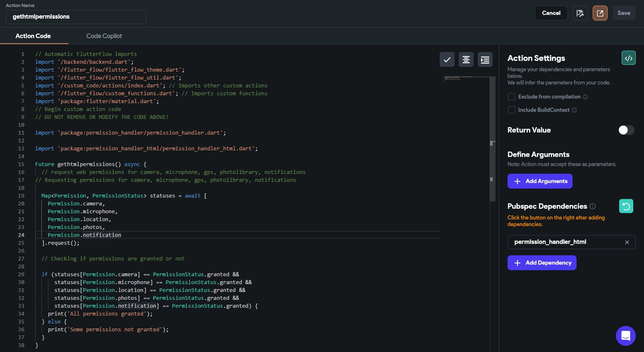This screenshot has height=352, width=644.
Task: Click the indent lines icon in editor toolbar
Action: 485,60
